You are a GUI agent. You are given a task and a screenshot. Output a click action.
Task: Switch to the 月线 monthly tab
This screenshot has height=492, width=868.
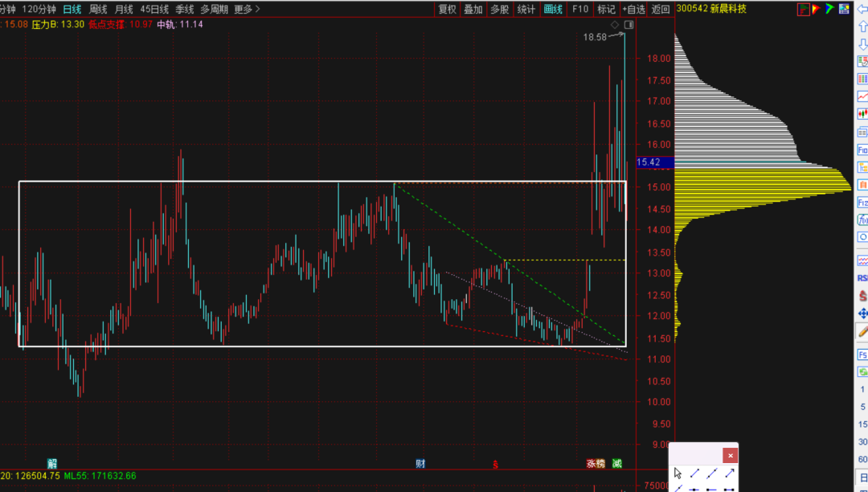click(x=124, y=9)
